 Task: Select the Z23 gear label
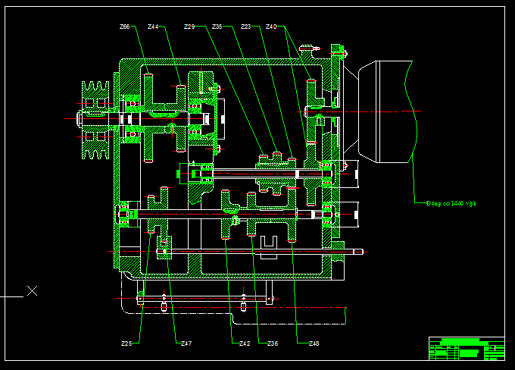pos(246,26)
